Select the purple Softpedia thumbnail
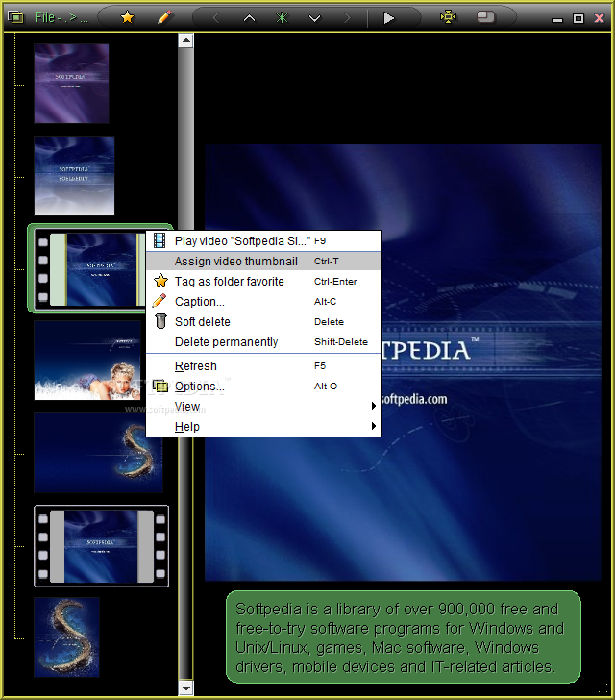The height and width of the screenshot is (700, 615). (71, 84)
